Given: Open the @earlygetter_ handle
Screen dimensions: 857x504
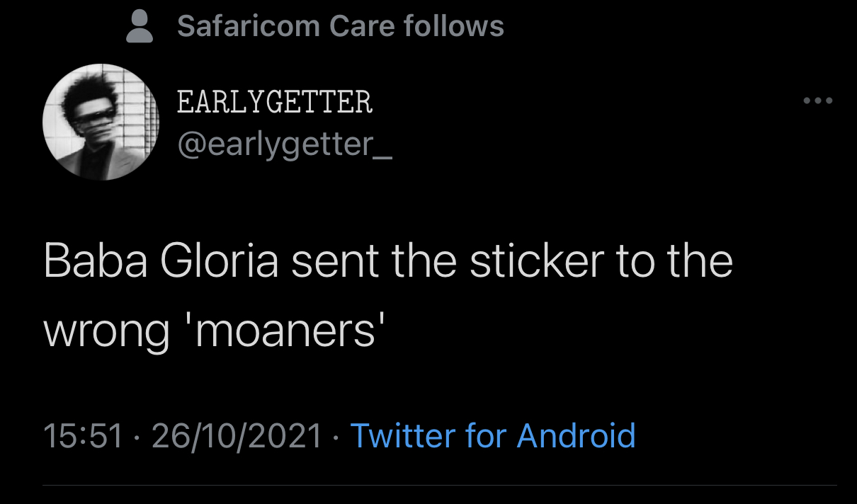Looking at the screenshot, I should pyautogui.click(x=285, y=145).
